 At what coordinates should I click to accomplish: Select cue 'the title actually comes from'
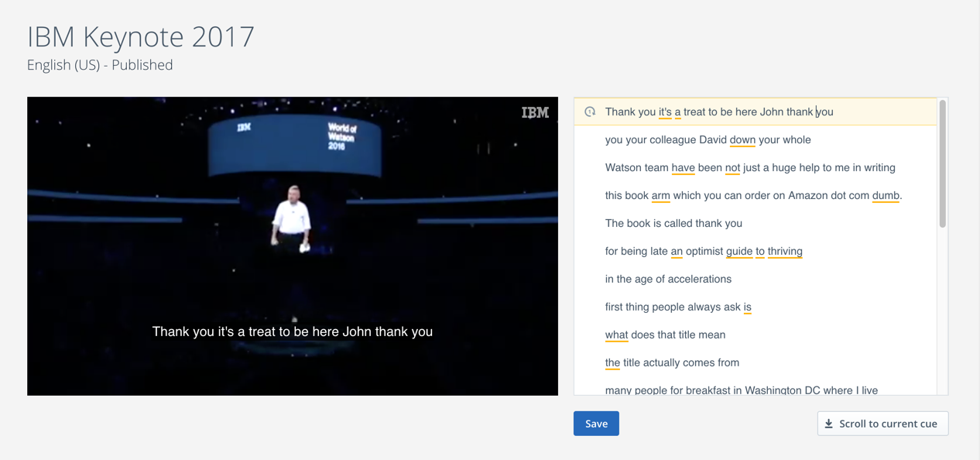(x=756, y=362)
